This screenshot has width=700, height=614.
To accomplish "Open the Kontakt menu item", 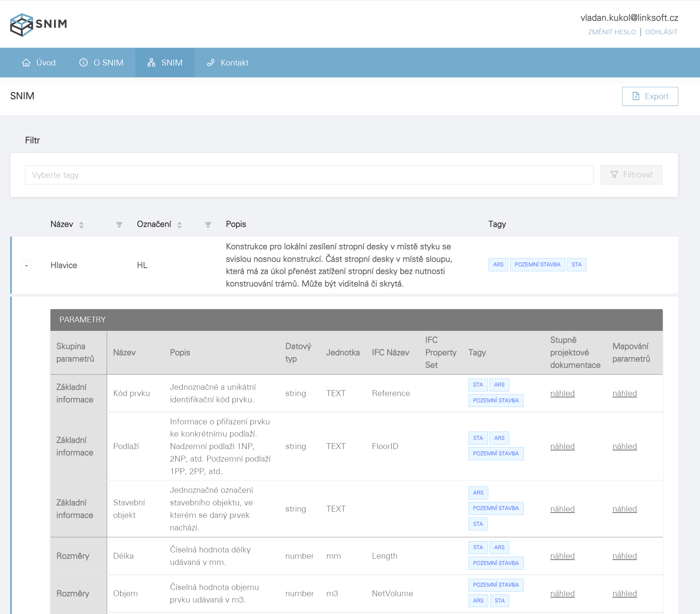I will pos(234,63).
